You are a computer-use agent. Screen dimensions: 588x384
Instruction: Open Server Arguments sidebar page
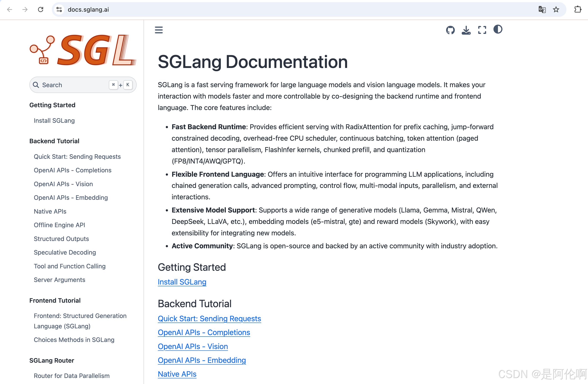(59, 280)
